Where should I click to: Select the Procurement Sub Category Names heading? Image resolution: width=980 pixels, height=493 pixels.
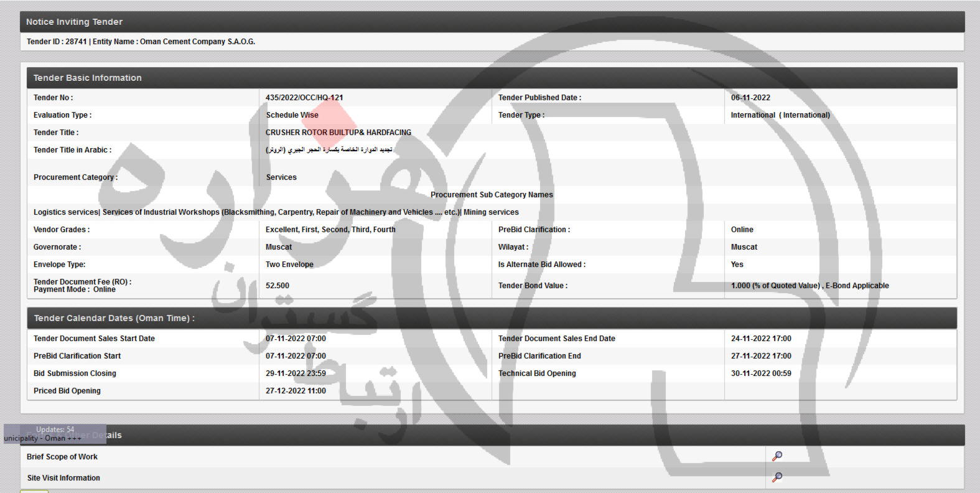492,195
